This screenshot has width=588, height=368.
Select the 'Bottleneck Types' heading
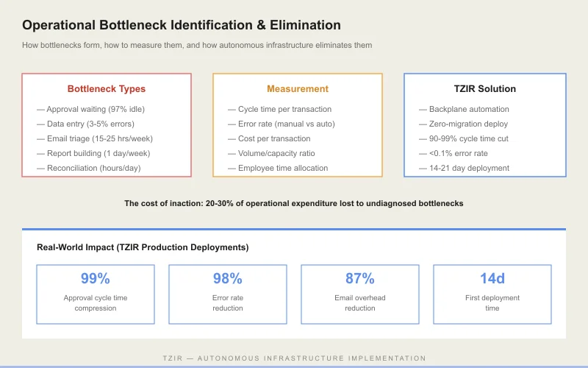coord(107,89)
